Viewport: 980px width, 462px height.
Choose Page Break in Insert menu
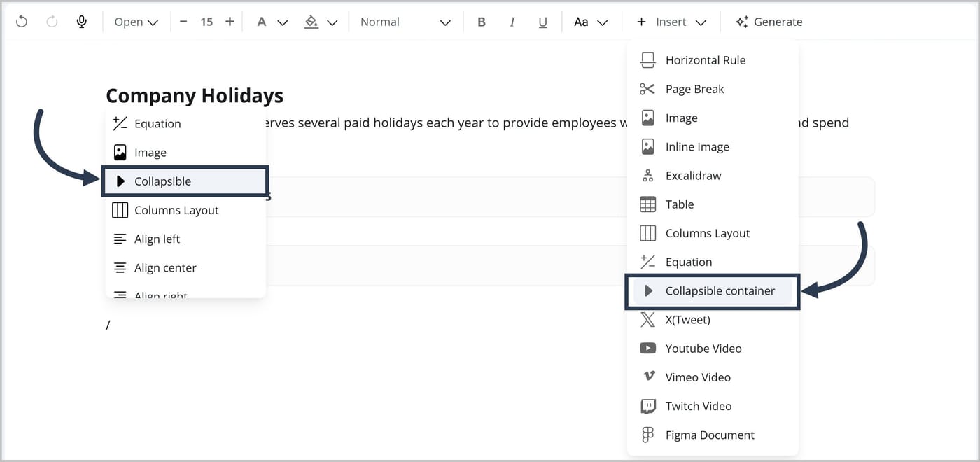tap(713, 89)
